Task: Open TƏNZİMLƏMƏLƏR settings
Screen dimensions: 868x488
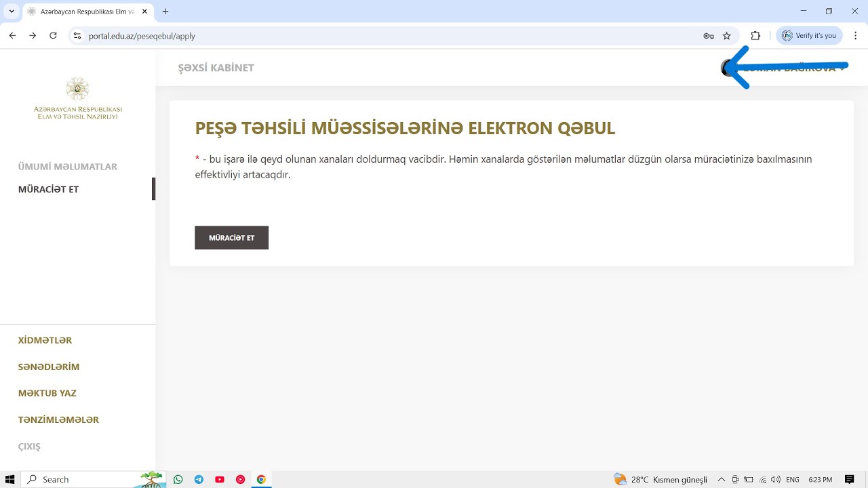Action: [58, 420]
